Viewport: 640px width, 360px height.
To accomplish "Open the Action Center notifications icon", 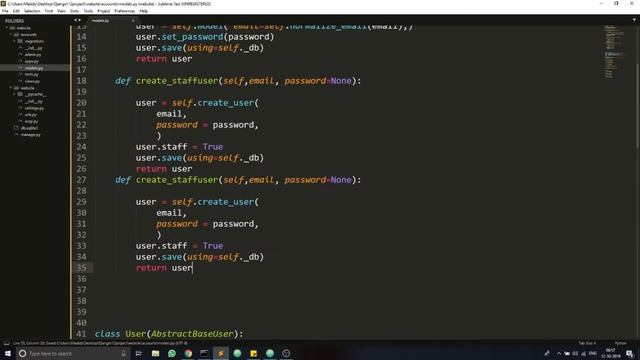I will (x=630, y=353).
